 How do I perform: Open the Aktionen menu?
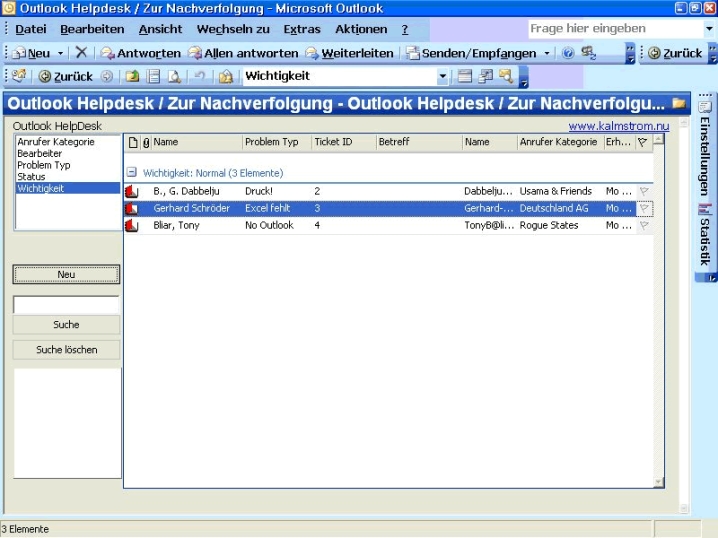pos(361,30)
